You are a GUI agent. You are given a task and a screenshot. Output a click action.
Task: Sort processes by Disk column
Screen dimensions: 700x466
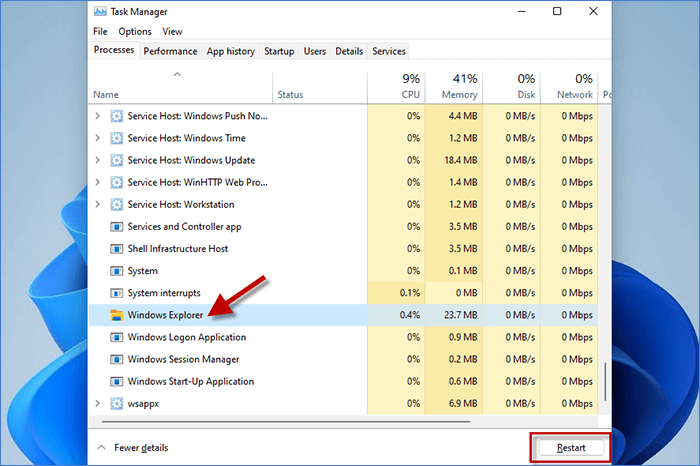pyautogui.click(x=512, y=87)
